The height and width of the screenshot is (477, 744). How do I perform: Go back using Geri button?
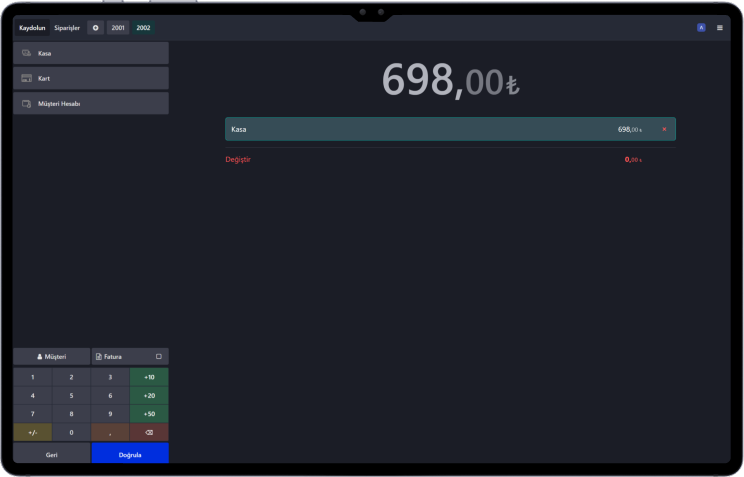(x=51, y=454)
